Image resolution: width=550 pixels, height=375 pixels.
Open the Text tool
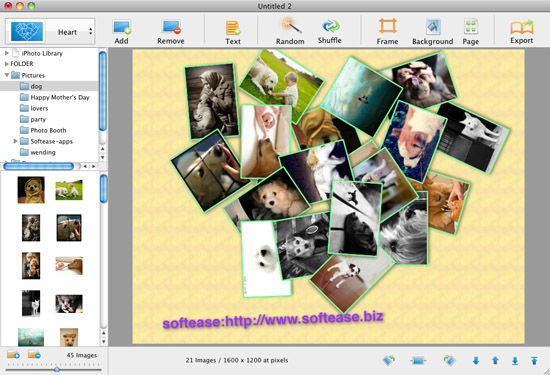pos(233,32)
